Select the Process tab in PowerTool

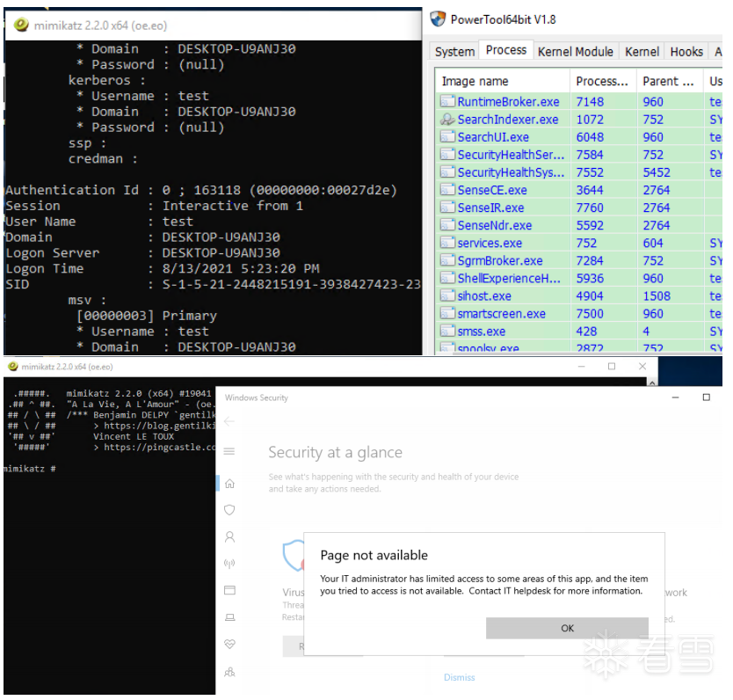[506, 49]
